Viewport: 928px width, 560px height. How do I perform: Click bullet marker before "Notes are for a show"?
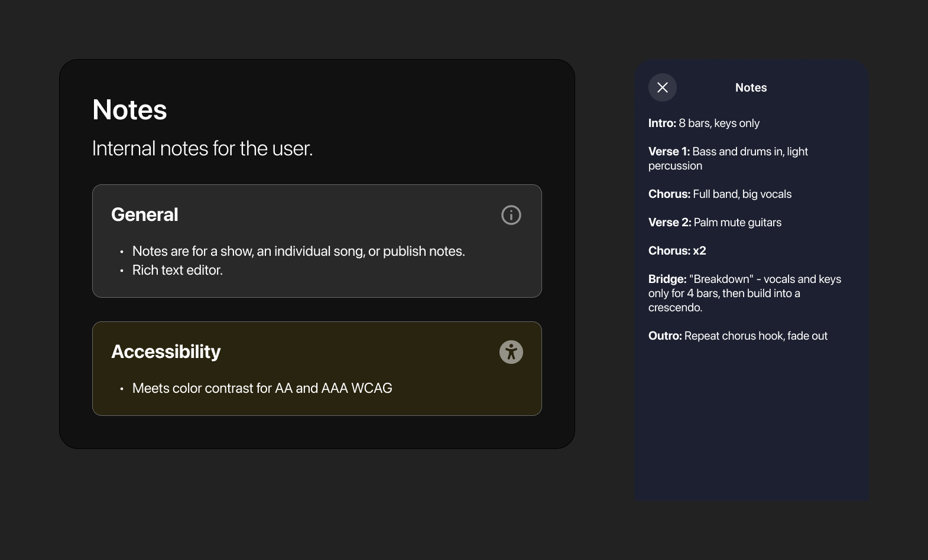(122, 252)
